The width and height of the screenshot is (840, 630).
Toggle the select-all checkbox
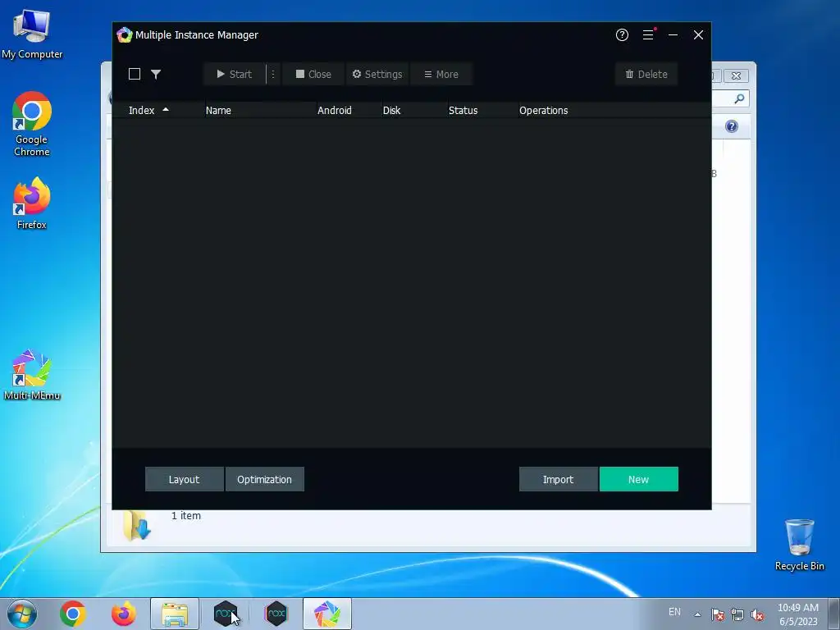coord(135,74)
